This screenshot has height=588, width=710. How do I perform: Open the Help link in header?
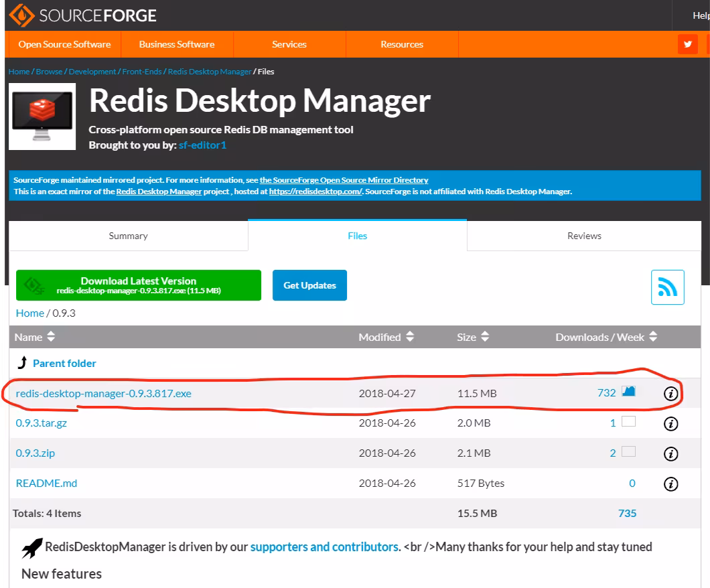tap(701, 15)
